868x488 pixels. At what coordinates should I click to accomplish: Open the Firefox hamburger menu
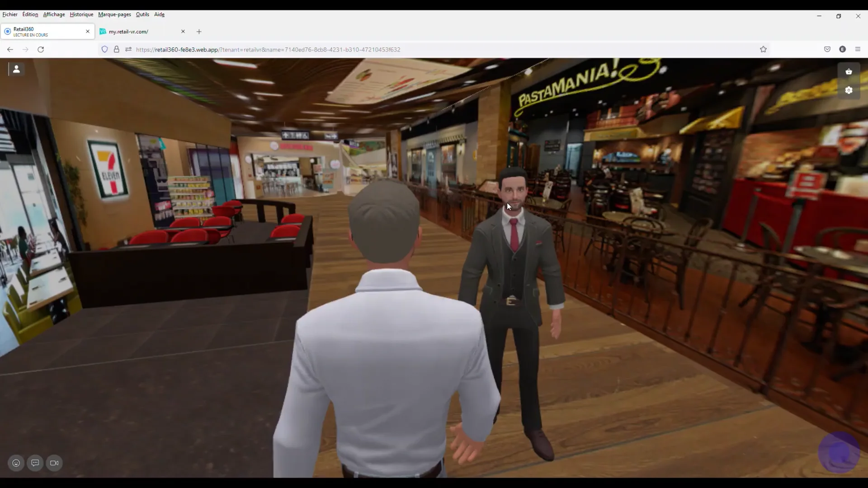click(x=858, y=49)
